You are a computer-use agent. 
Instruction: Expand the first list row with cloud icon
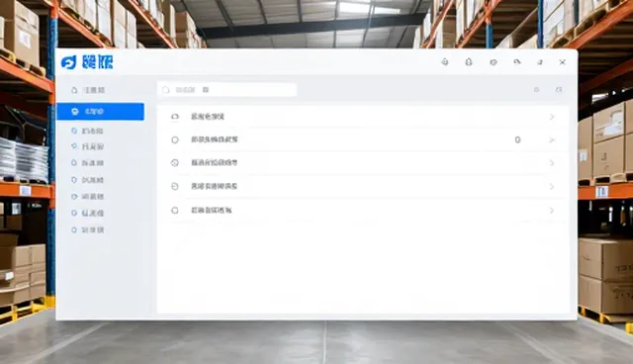(552, 117)
